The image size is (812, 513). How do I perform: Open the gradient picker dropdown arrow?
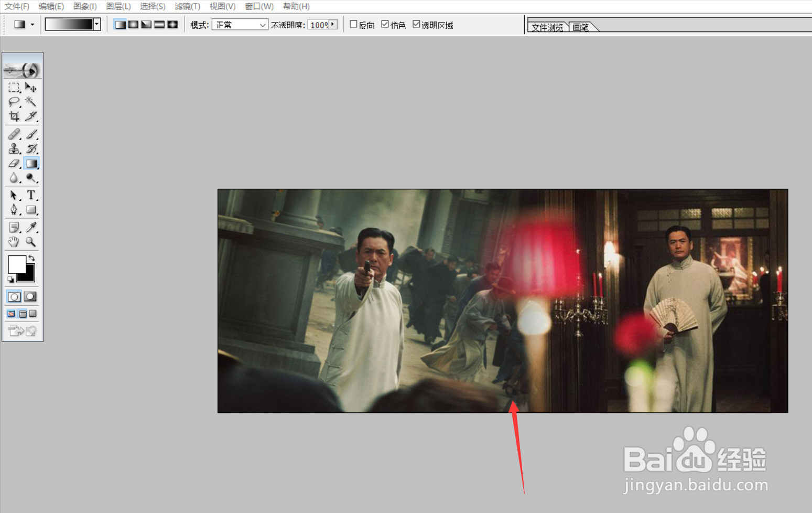click(97, 24)
